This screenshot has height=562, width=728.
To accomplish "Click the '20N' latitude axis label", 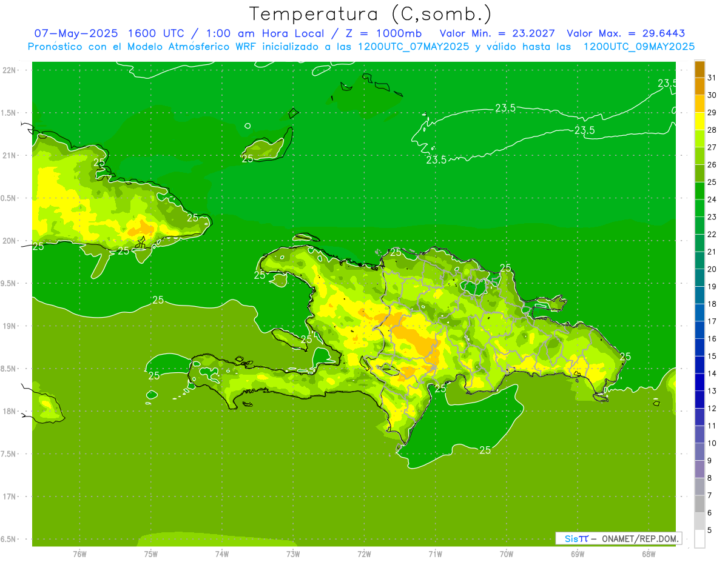I will pyautogui.click(x=10, y=241).
